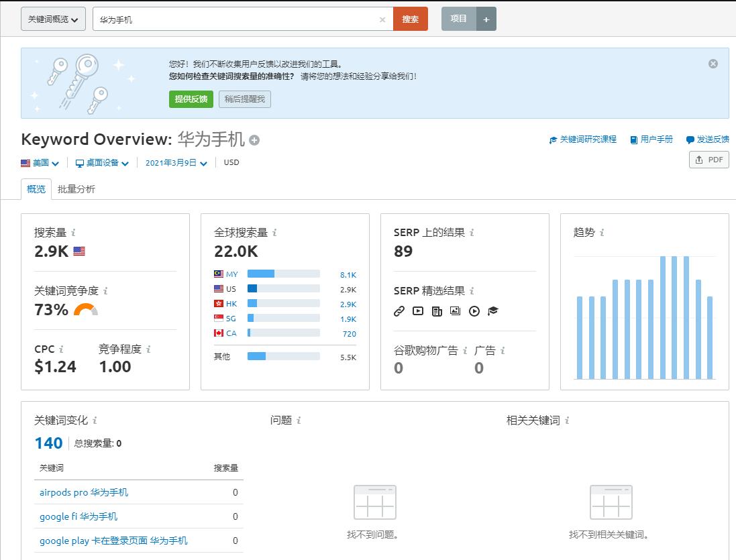Select the 概览 tab
The height and width of the screenshot is (560, 736).
pos(35,189)
